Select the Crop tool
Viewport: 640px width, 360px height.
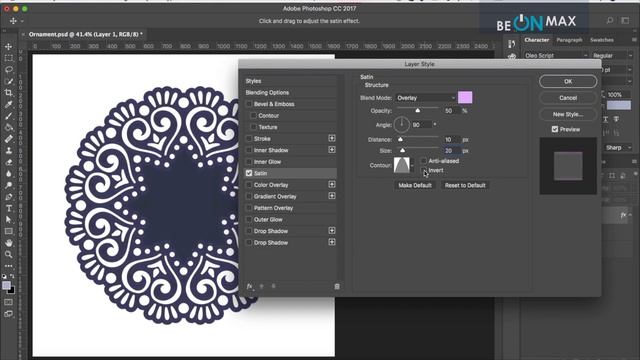click(x=9, y=93)
